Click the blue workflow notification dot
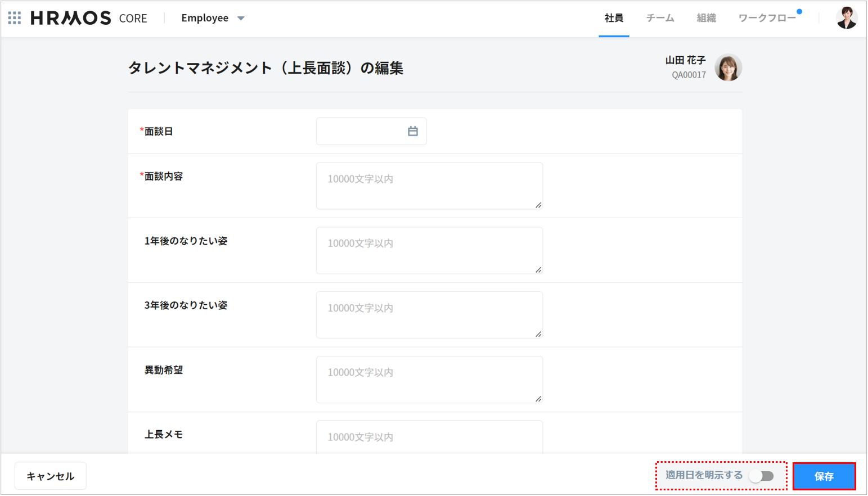Viewport: 868px width, 496px height. (x=799, y=12)
